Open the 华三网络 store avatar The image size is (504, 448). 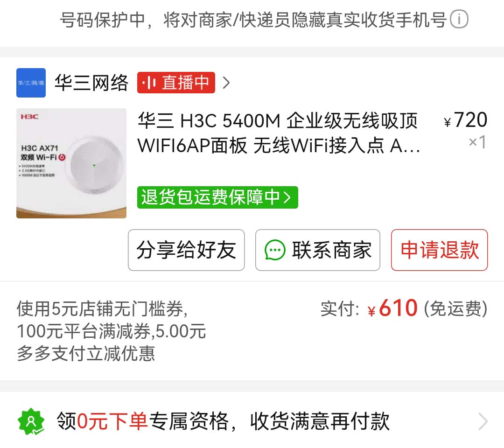click(x=31, y=83)
